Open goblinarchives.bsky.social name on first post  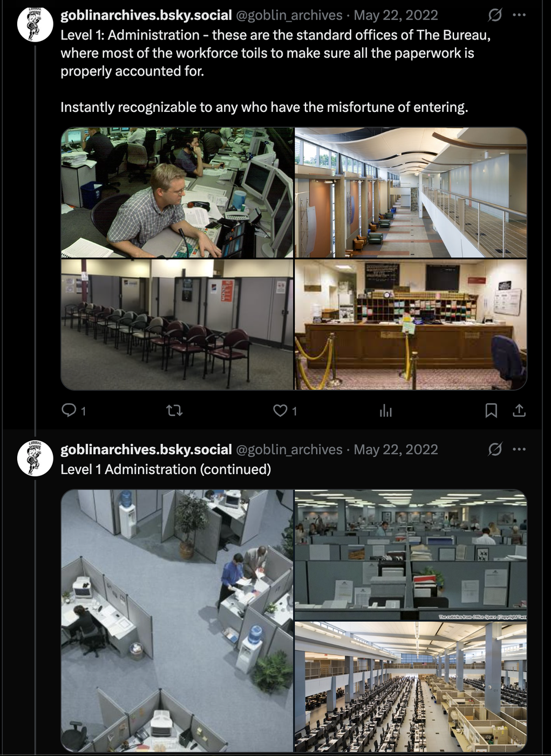146,15
